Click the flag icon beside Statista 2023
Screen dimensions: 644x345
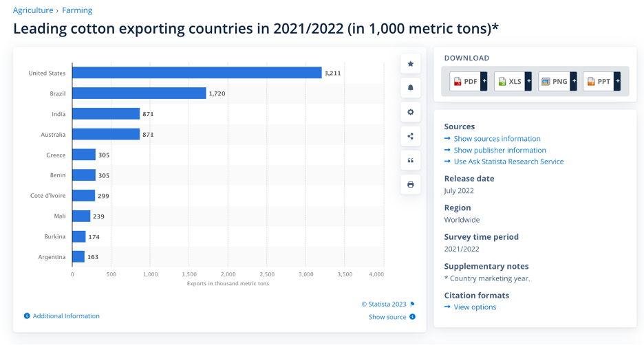413,304
